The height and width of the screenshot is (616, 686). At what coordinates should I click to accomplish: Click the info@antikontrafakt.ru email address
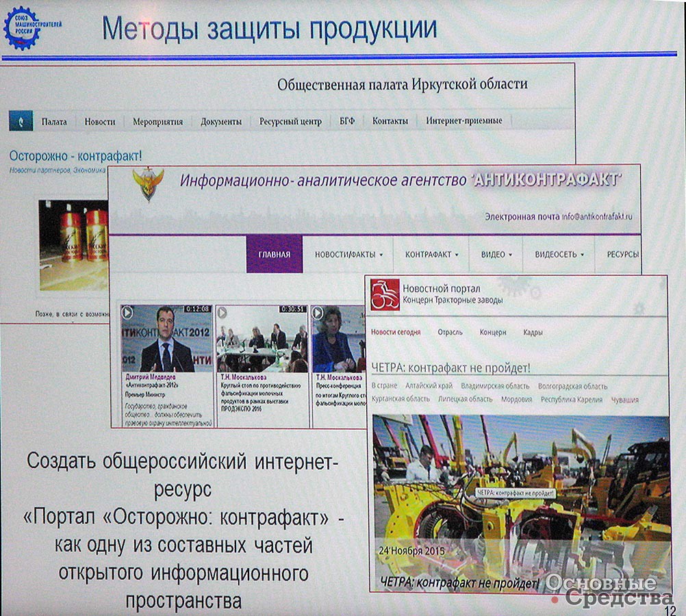click(597, 216)
